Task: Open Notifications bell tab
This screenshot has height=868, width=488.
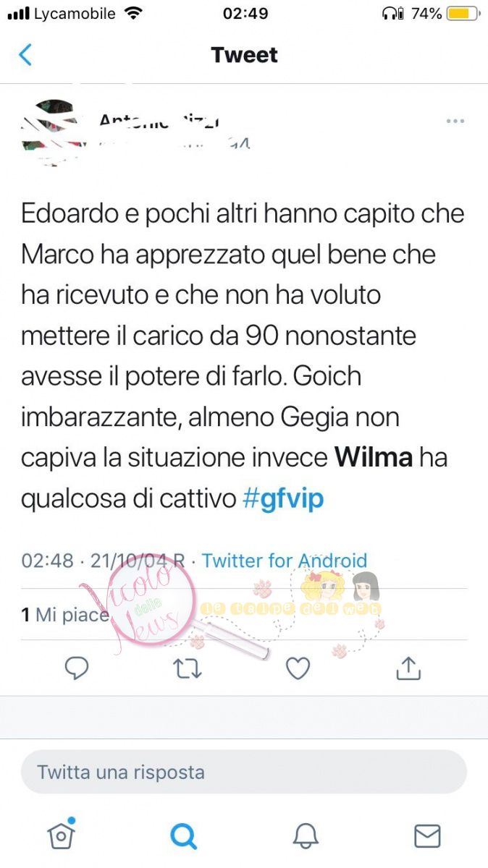Action: [x=306, y=836]
